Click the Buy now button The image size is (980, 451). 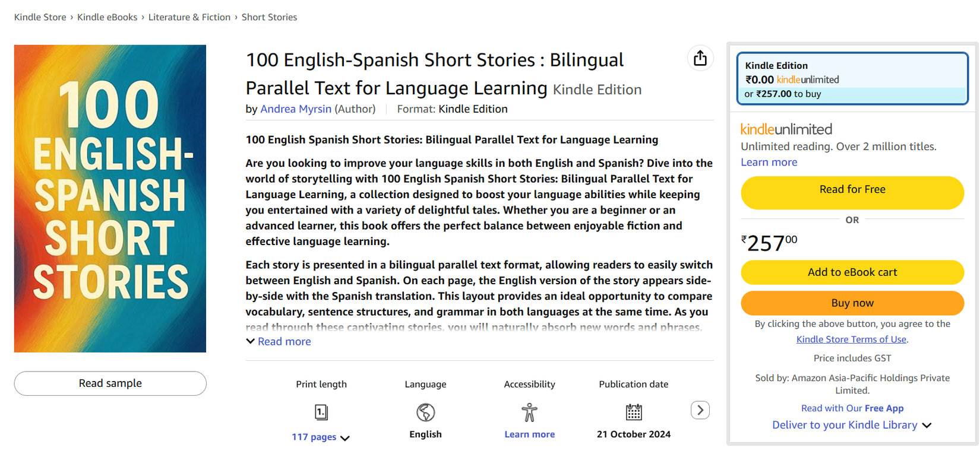point(852,303)
